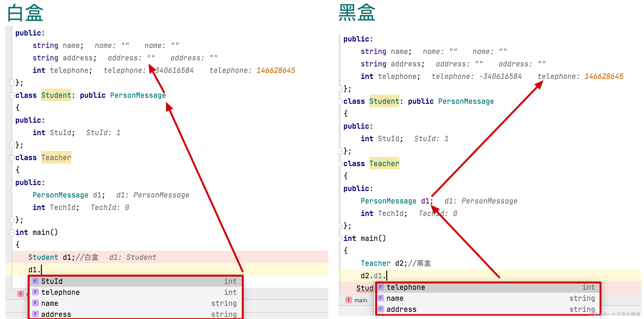Click 'string address;' declaration in 白盒 code
Screen dimensions: 644x319
tap(65, 58)
